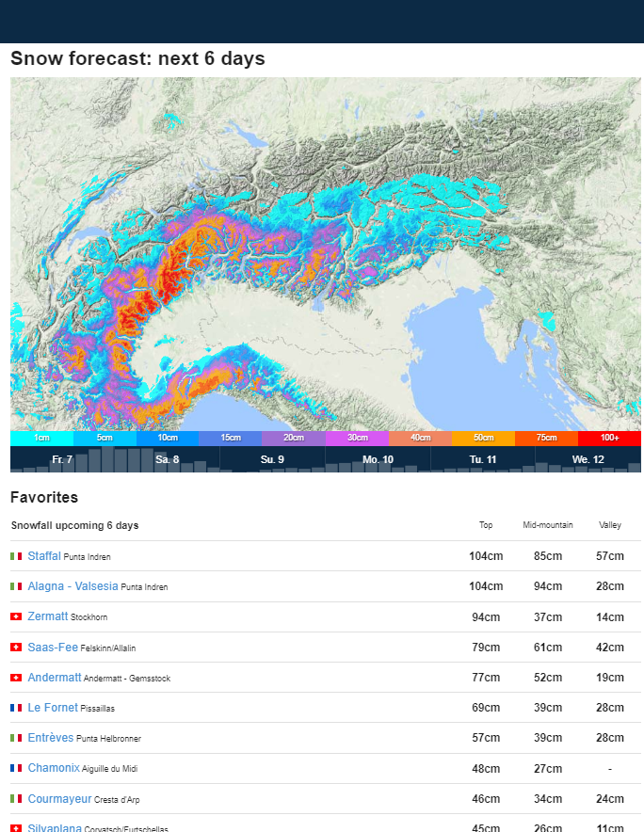Click the Swiss flag beside Zermatt

pos(16,616)
